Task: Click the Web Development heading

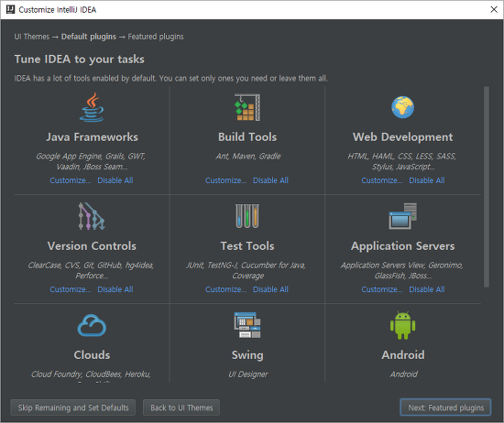Action: click(403, 137)
